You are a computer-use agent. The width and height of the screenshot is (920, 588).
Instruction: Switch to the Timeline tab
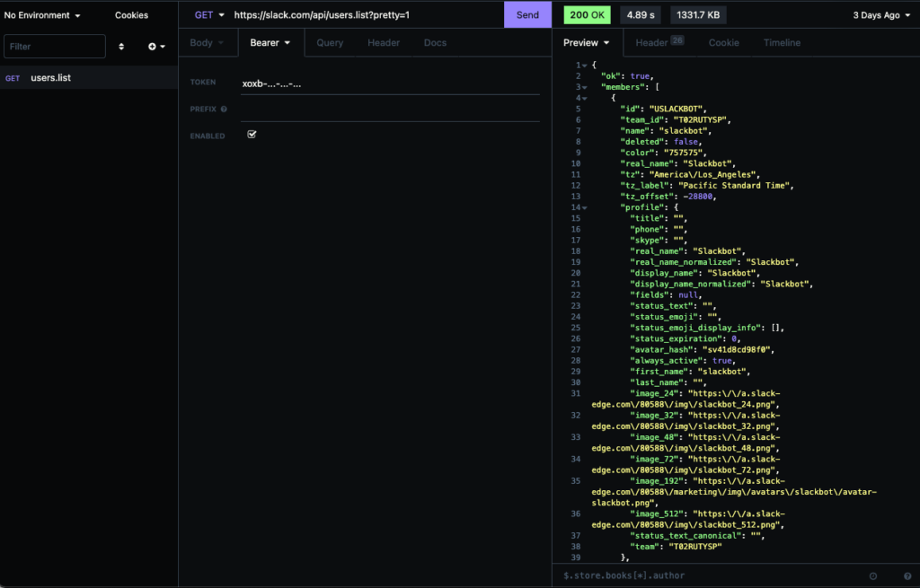coord(783,43)
